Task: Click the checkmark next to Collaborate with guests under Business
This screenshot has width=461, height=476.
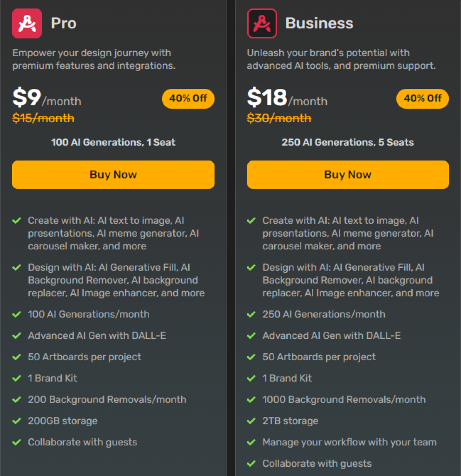Action: coord(252,463)
